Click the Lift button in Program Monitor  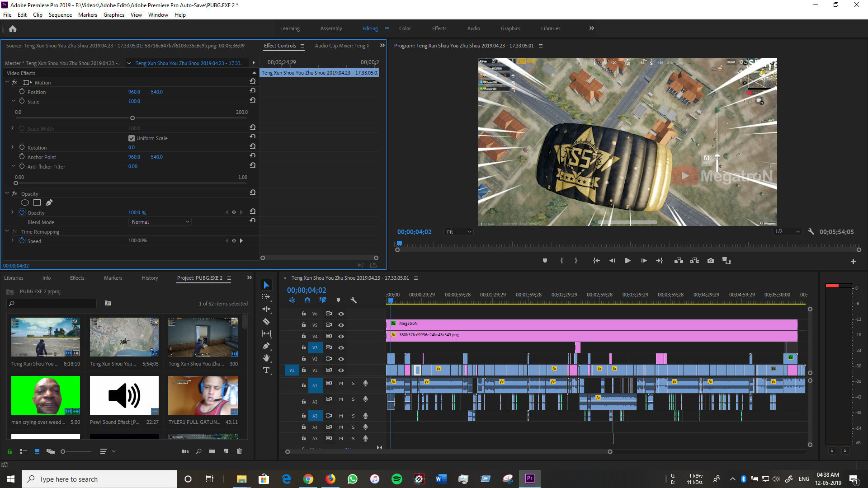[679, 260]
